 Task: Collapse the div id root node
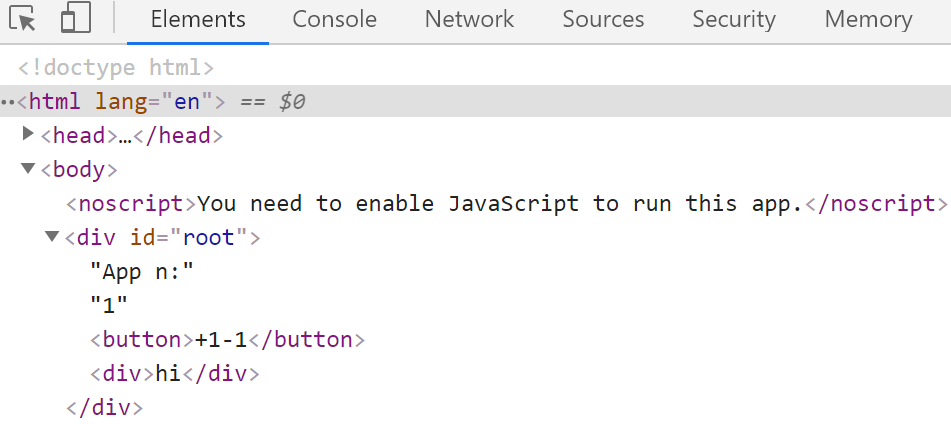tap(52, 236)
